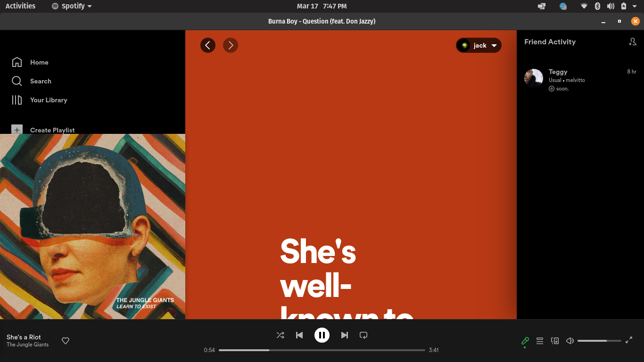The image size is (644, 362).
Task: Open The Jungle Giants artist link
Action: 27,345
